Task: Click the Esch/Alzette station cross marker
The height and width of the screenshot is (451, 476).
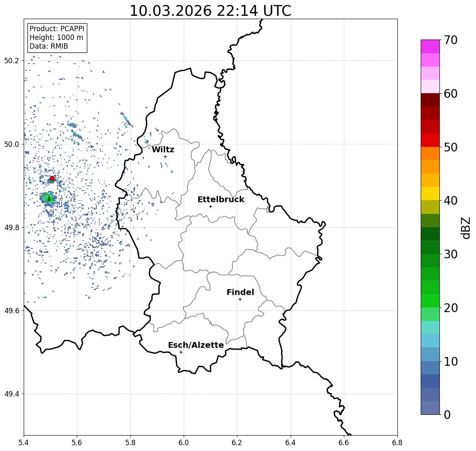Action: point(181,352)
